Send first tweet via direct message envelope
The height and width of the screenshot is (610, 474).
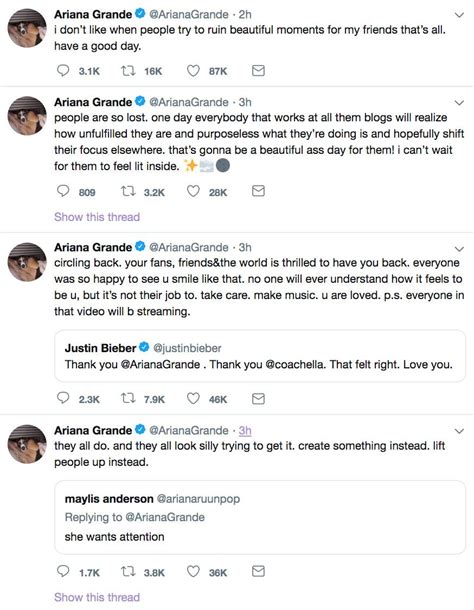258,70
